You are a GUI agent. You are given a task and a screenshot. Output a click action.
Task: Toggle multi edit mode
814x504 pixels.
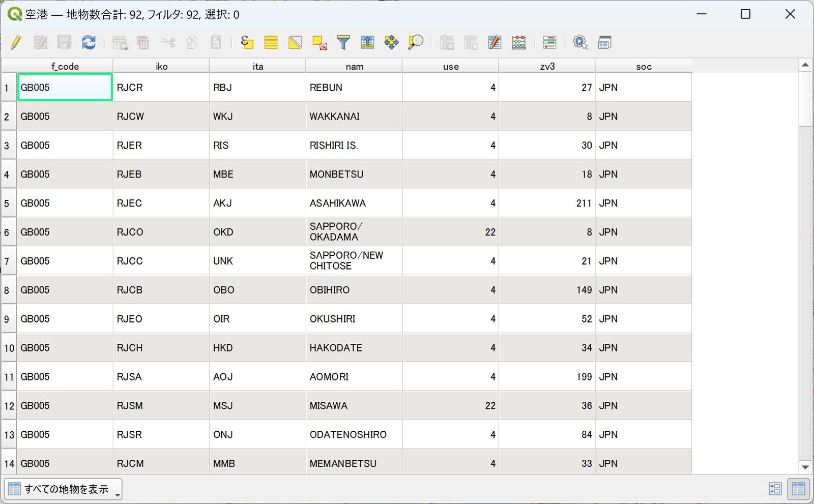[40, 42]
